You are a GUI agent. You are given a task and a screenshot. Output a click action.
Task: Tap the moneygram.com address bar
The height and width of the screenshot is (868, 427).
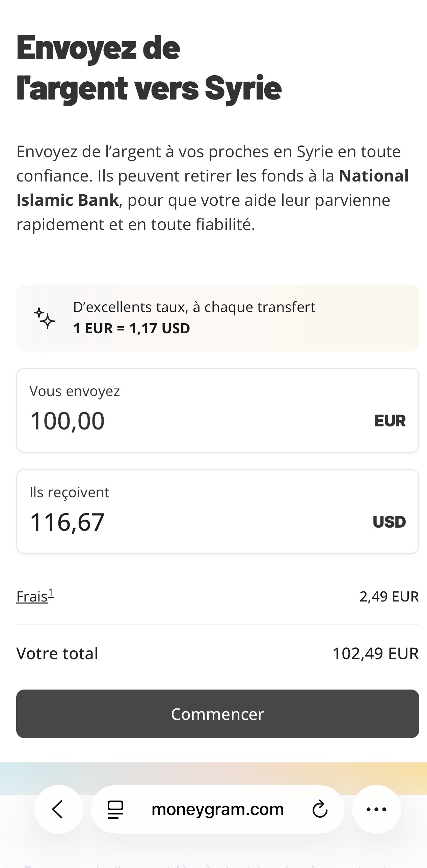point(218,809)
